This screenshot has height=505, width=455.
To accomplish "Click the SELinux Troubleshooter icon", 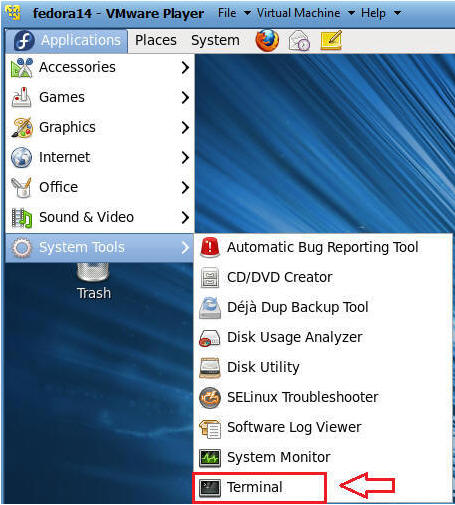I will pos(210,397).
